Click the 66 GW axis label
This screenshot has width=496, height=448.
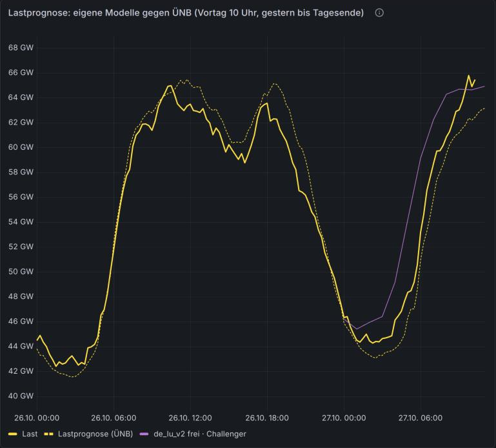(21, 72)
